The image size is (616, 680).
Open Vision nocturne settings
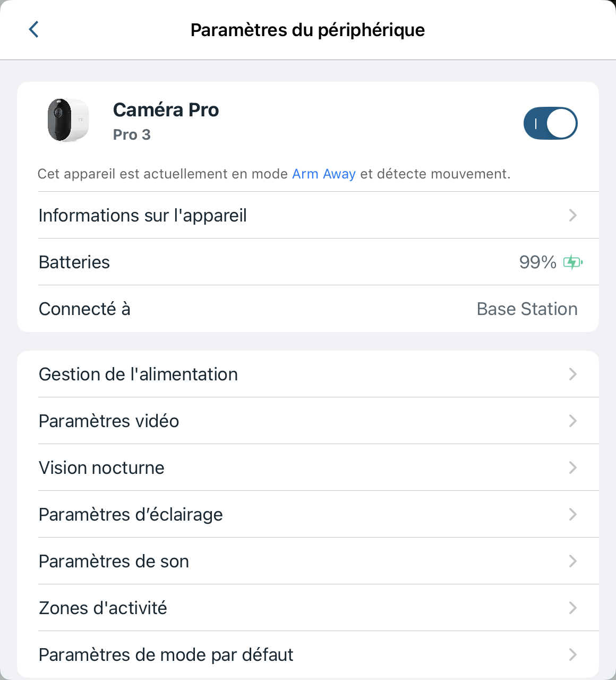coord(101,467)
